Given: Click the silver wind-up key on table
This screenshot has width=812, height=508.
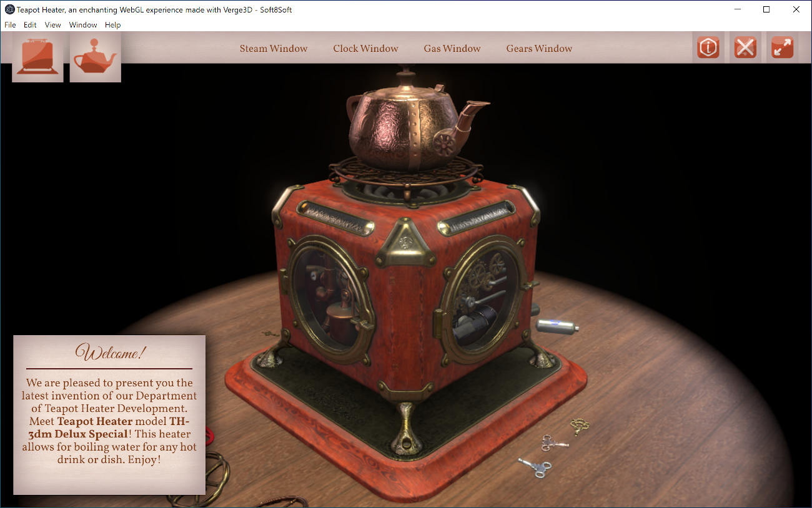Looking at the screenshot, I should (x=534, y=467).
